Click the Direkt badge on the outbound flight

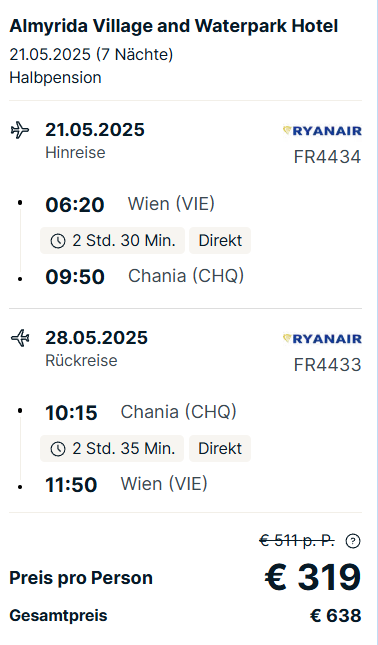(220, 241)
